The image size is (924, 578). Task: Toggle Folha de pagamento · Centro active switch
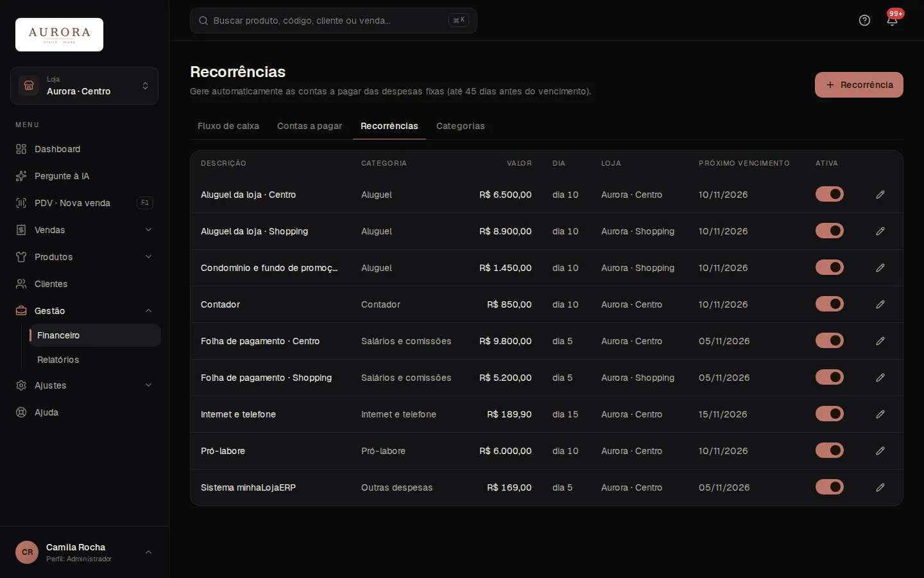(830, 340)
